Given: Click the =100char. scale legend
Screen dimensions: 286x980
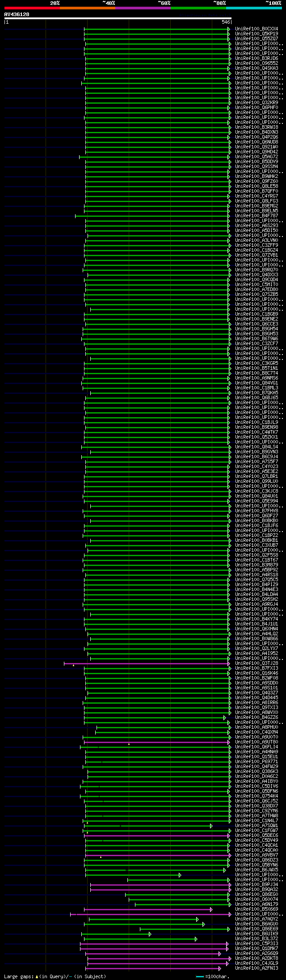Looking at the screenshot, I should pos(213,977).
